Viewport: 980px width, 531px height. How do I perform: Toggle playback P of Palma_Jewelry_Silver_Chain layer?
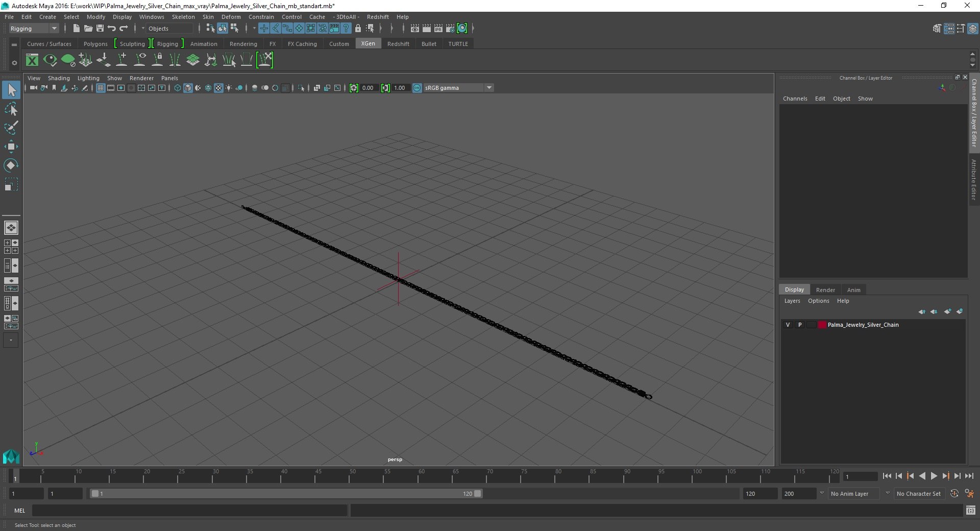tap(799, 325)
